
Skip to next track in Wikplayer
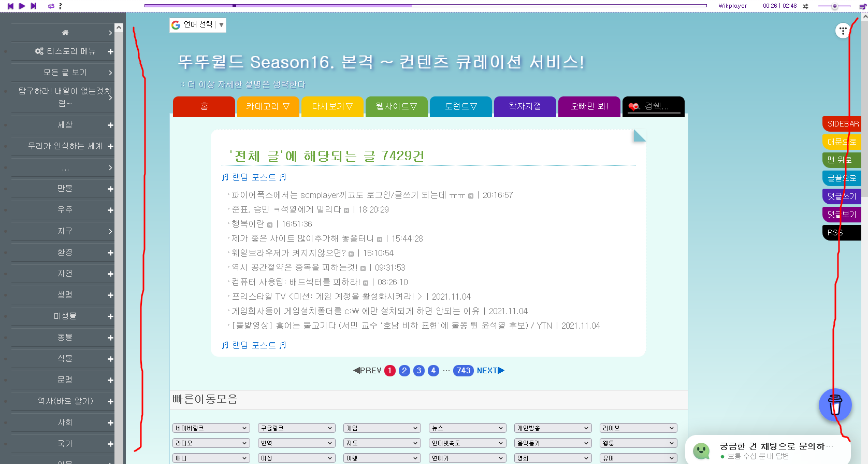pyautogui.click(x=34, y=6)
